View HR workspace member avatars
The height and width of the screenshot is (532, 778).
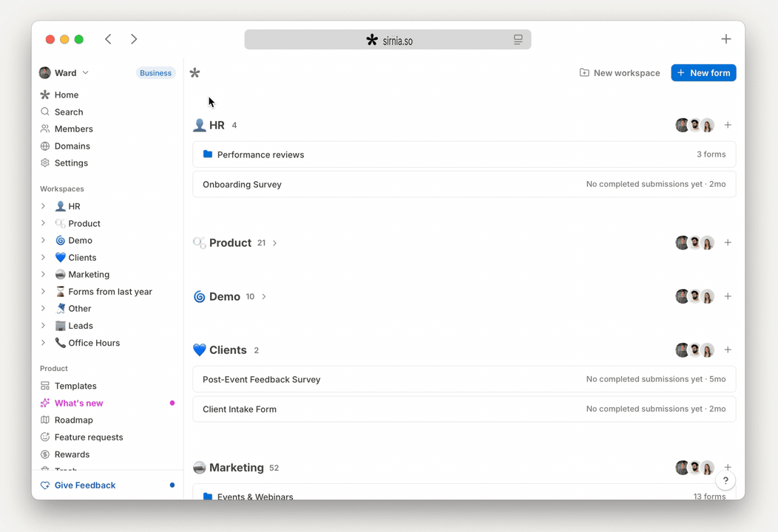tap(694, 125)
